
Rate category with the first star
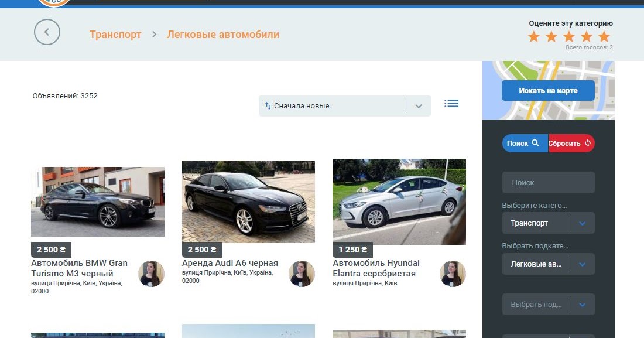[x=534, y=37]
